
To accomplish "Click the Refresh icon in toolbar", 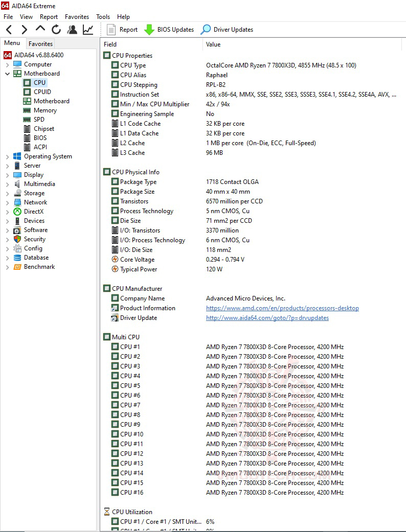I will coord(56,30).
